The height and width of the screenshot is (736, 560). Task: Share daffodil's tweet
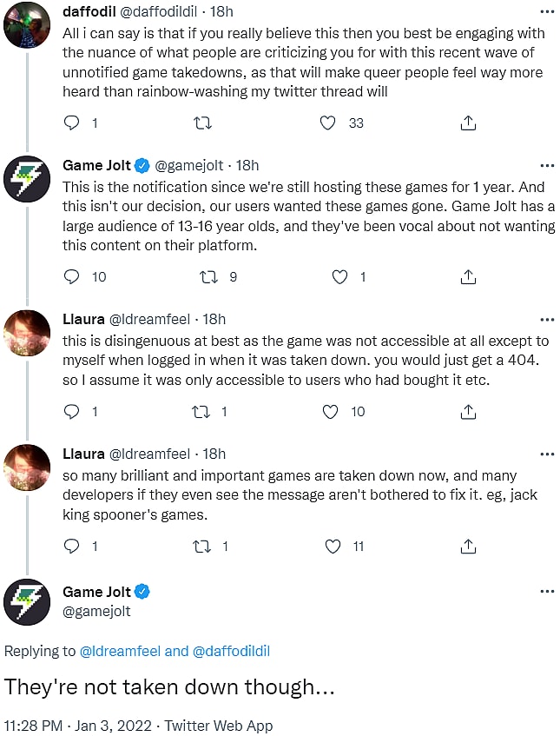click(468, 123)
